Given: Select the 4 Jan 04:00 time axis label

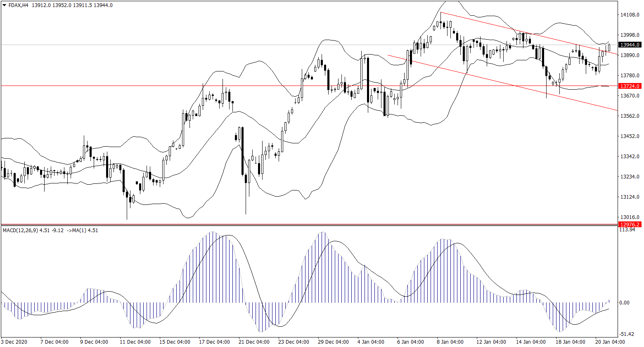Looking at the screenshot, I should point(372,342).
